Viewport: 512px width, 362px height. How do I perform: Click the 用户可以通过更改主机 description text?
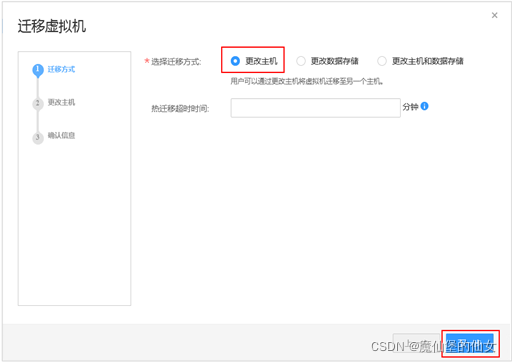(x=307, y=81)
